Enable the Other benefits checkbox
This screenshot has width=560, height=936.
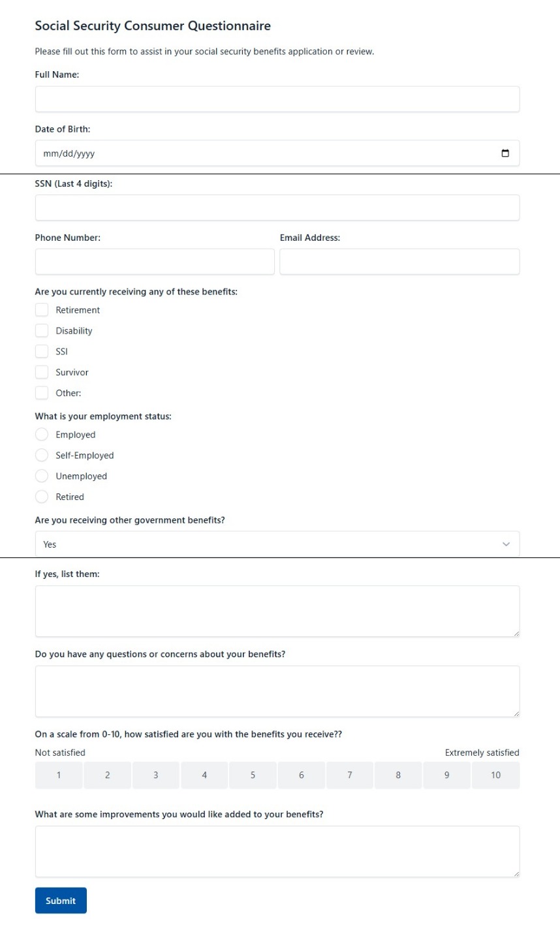pyautogui.click(x=41, y=392)
